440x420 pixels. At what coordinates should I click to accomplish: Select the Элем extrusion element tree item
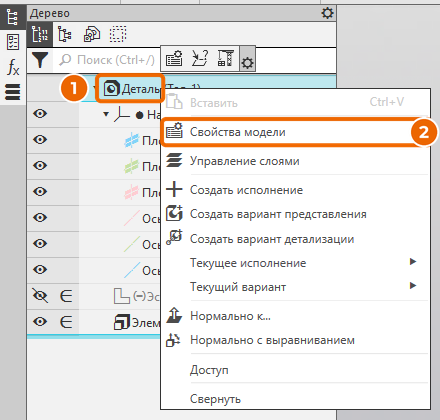click(x=137, y=322)
